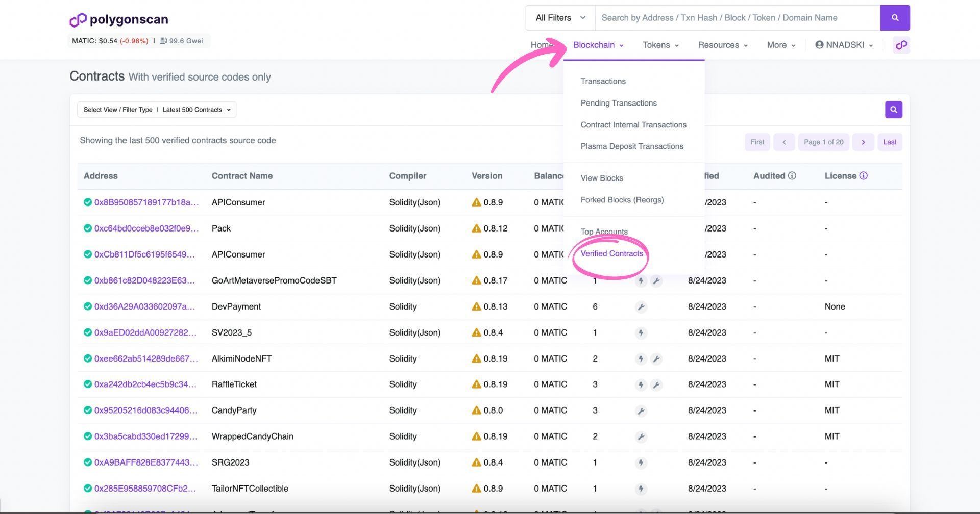This screenshot has height=514, width=980.
Task: Click the First page button
Action: pos(757,142)
